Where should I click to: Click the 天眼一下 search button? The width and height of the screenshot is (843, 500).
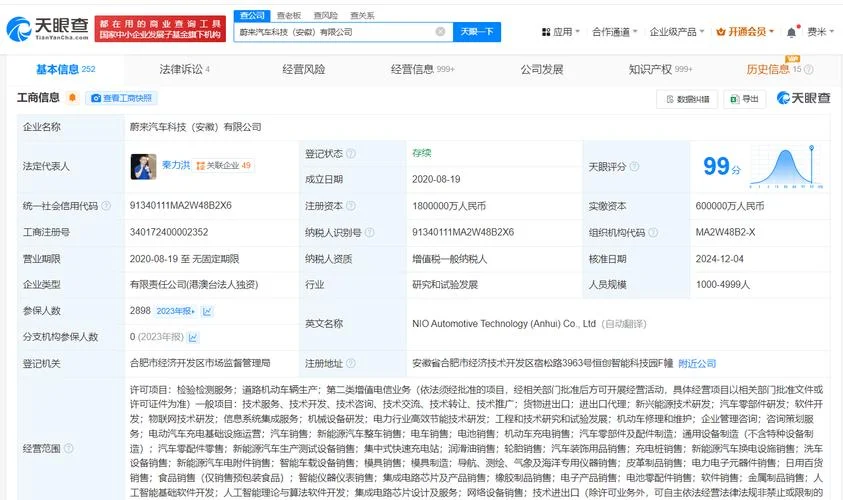pos(477,32)
